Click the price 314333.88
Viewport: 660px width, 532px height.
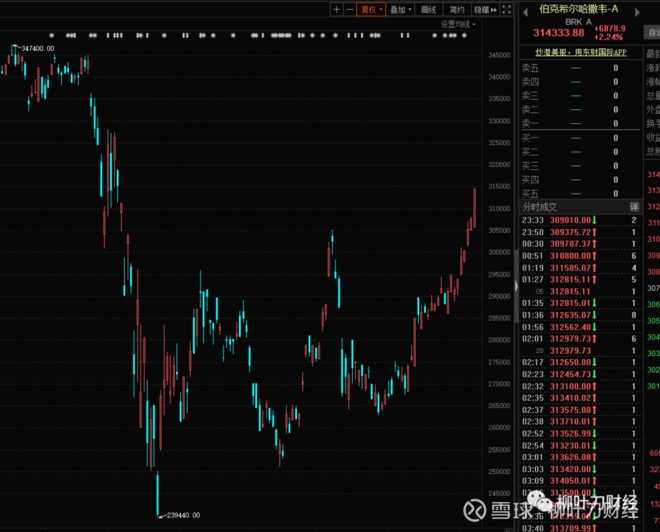click(x=559, y=32)
